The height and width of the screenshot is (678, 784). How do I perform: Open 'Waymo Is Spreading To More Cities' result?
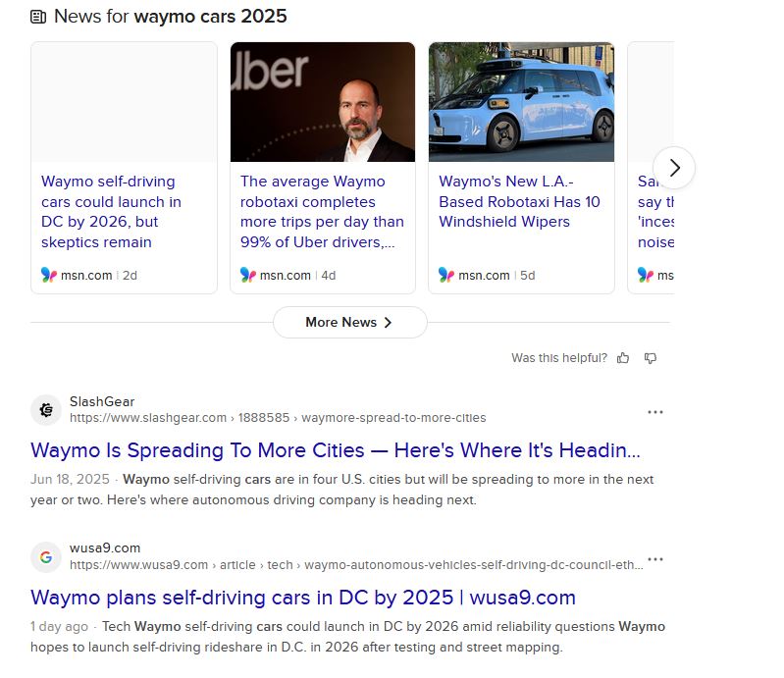[335, 450]
